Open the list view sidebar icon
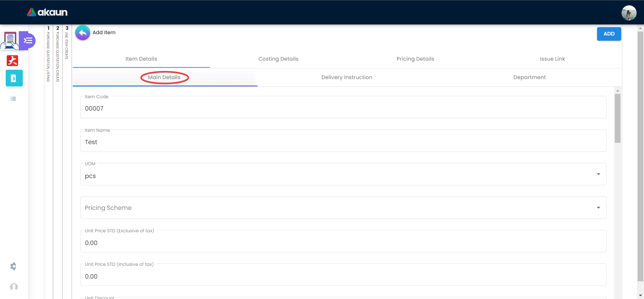This screenshot has width=644, height=299. pyautogui.click(x=13, y=99)
